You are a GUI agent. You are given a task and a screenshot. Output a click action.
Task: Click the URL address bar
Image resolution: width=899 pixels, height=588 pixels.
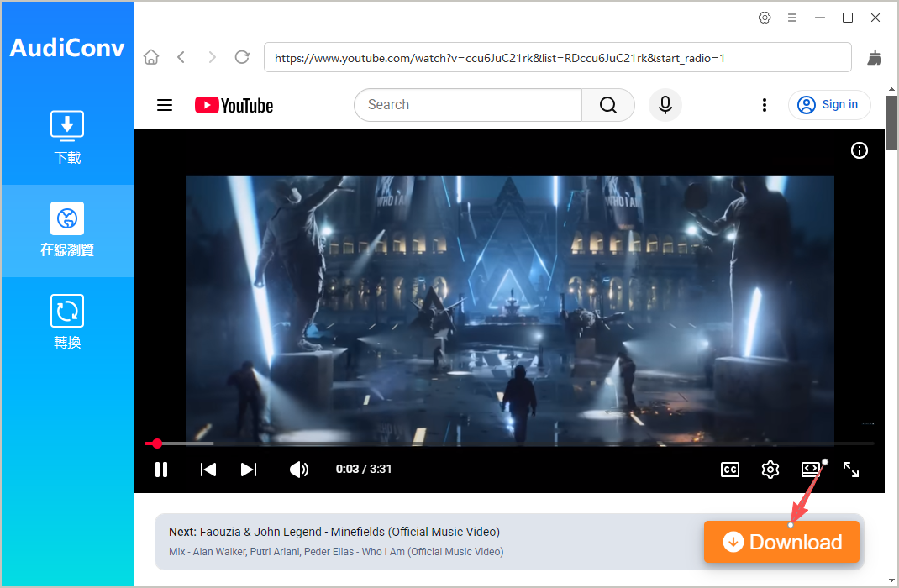557,57
